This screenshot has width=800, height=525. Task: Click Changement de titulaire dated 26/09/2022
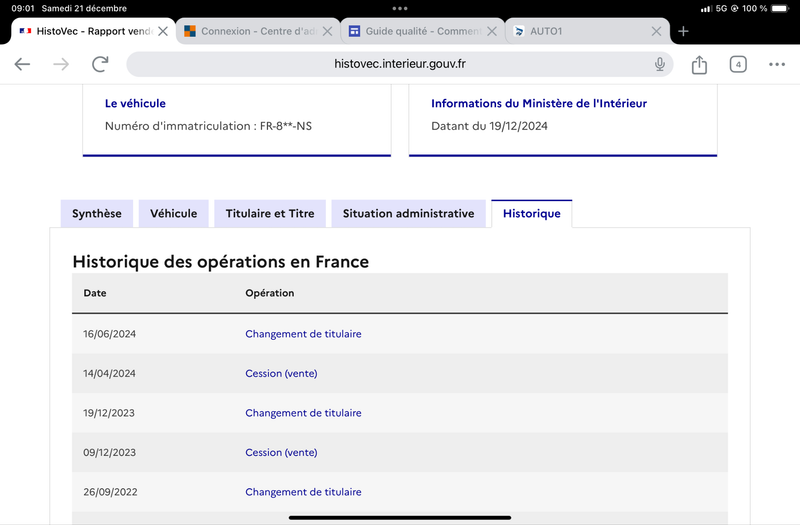pos(303,492)
